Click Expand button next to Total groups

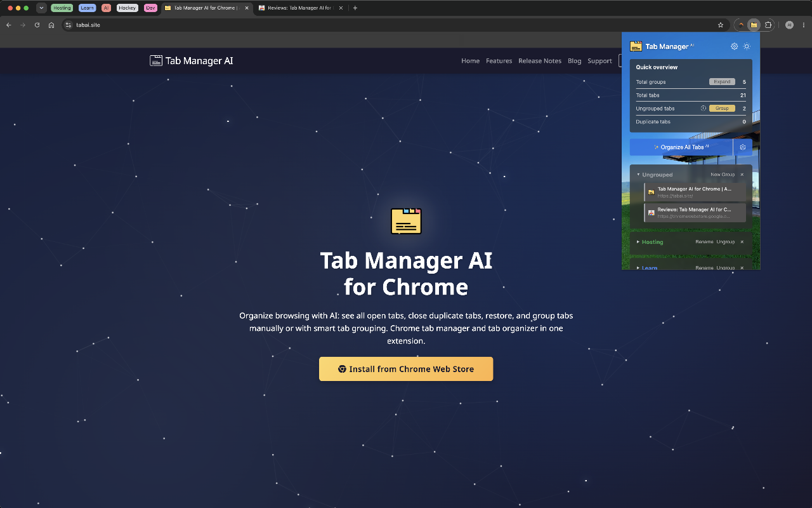tap(722, 82)
